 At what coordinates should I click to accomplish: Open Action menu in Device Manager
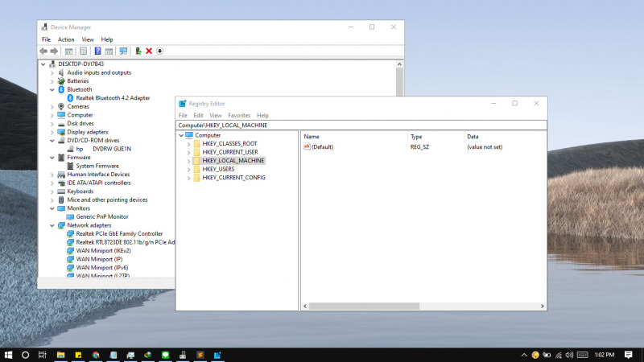point(66,39)
